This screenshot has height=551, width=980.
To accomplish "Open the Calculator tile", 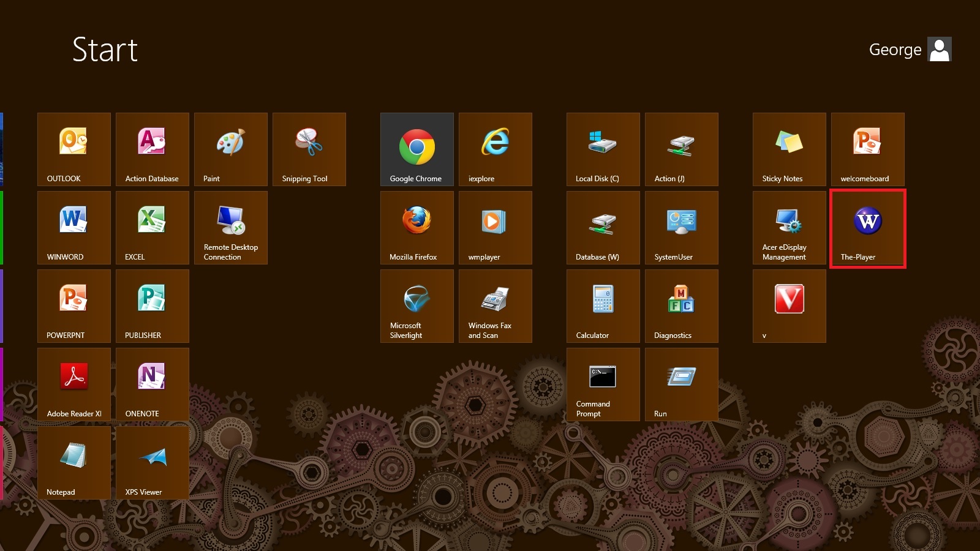I will (603, 306).
